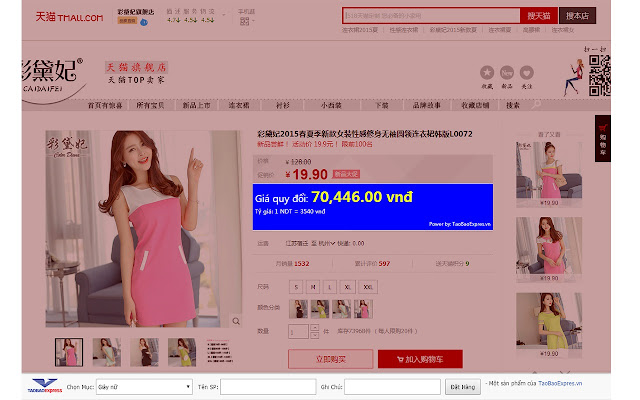Choose the pink dress color option
This screenshot has width=640, height=400.
[x=363, y=309]
